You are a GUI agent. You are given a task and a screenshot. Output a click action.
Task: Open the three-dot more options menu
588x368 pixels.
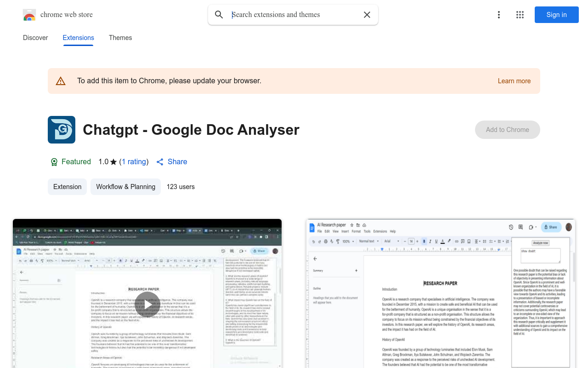click(x=499, y=15)
